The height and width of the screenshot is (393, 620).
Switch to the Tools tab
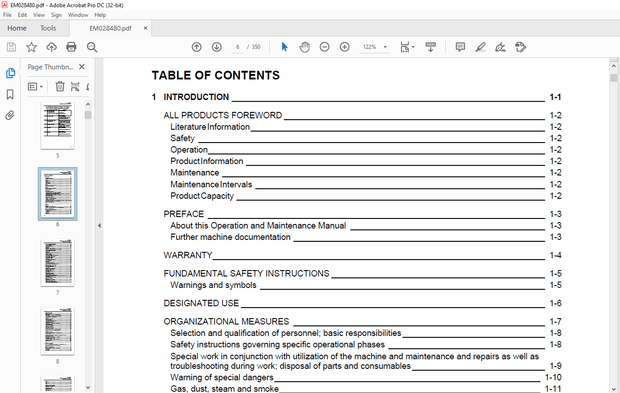[48, 28]
